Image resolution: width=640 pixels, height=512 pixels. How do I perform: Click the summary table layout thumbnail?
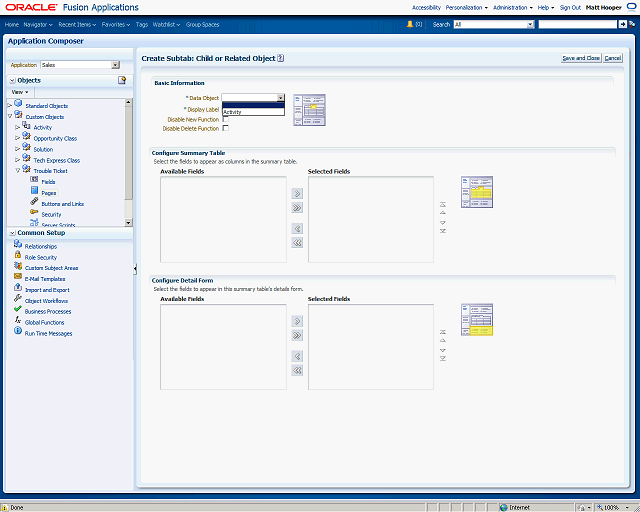(x=477, y=192)
